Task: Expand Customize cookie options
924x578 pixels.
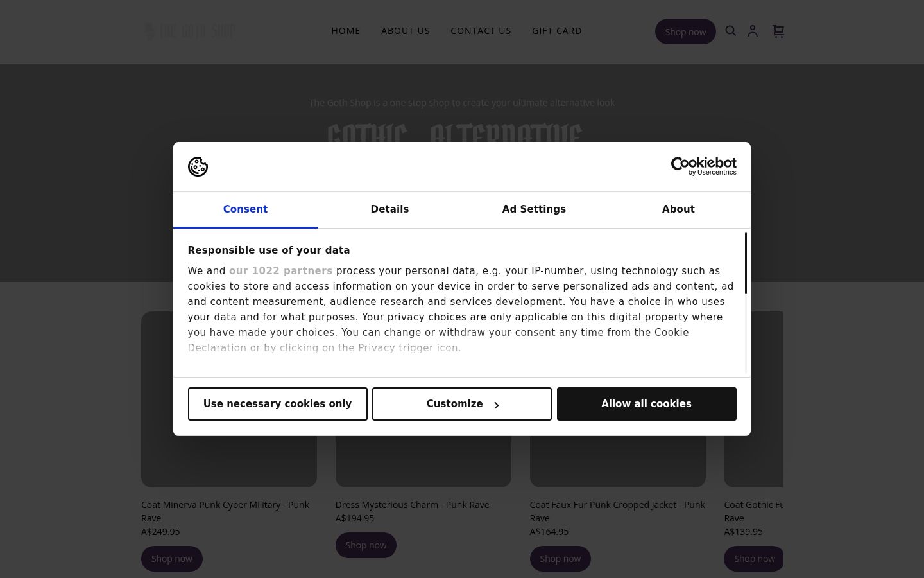Action: 462,404
